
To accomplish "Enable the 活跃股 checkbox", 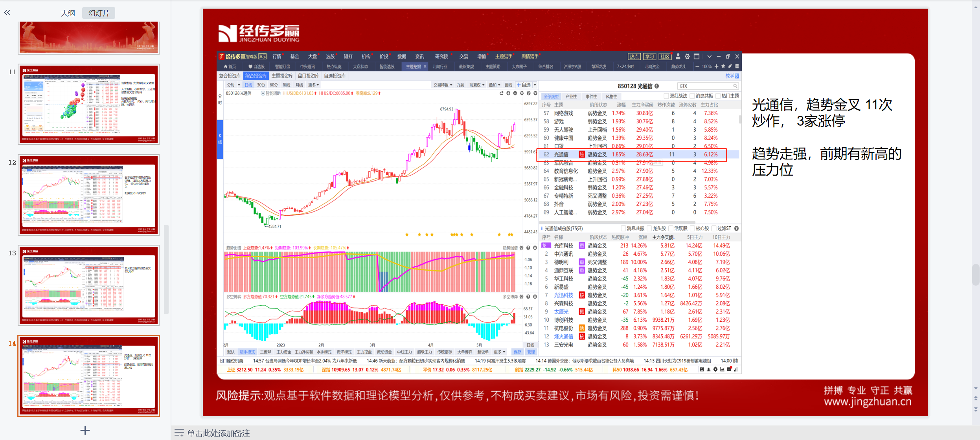I will click(671, 228).
